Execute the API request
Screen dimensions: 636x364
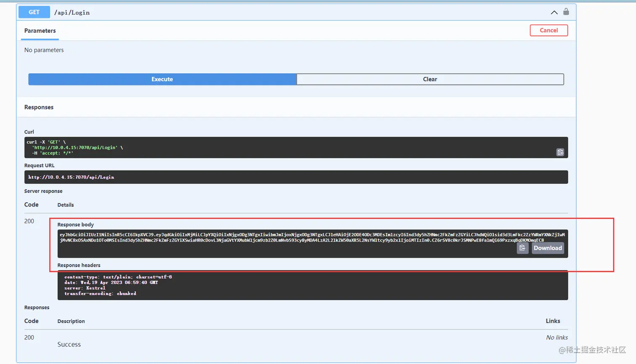click(162, 79)
